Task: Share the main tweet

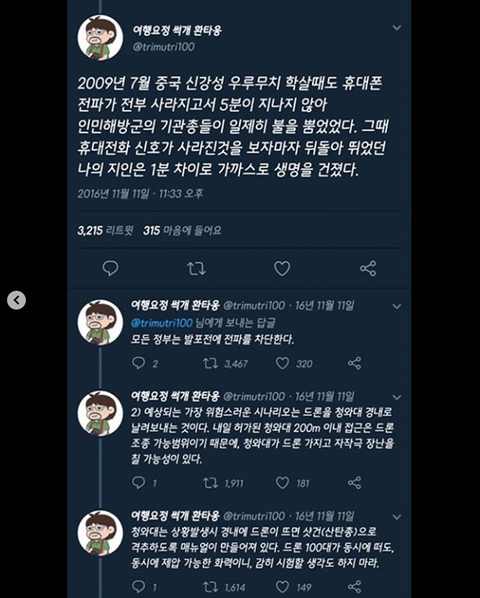Action: pos(368,268)
